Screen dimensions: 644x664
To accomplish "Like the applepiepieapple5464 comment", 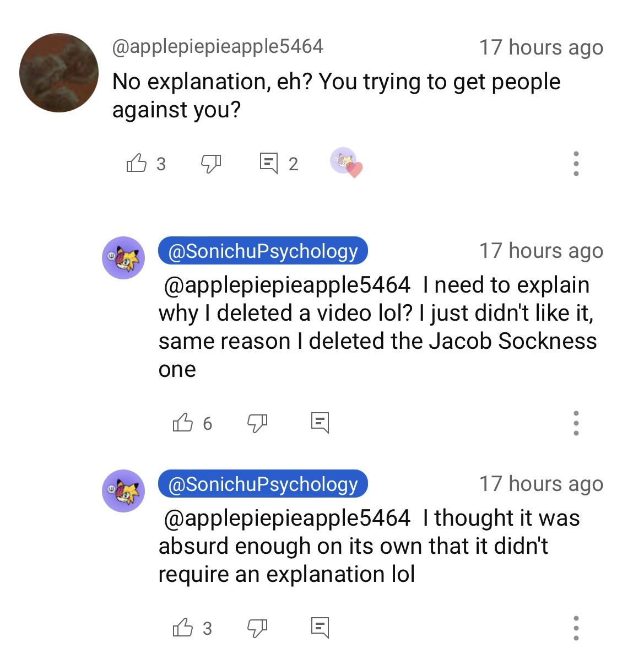I will click(x=136, y=163).
